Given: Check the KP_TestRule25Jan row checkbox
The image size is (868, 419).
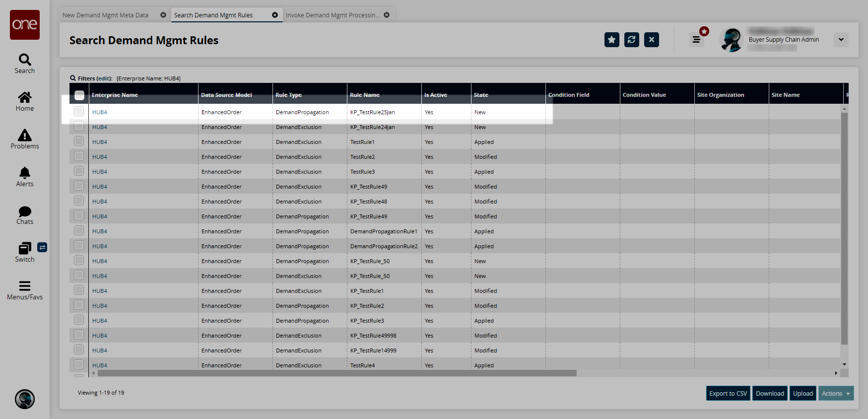Looking at the screenshot, I should 79,112.
